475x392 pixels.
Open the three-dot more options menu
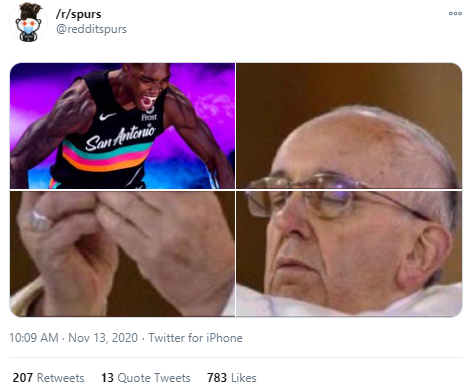coord(455,13)
